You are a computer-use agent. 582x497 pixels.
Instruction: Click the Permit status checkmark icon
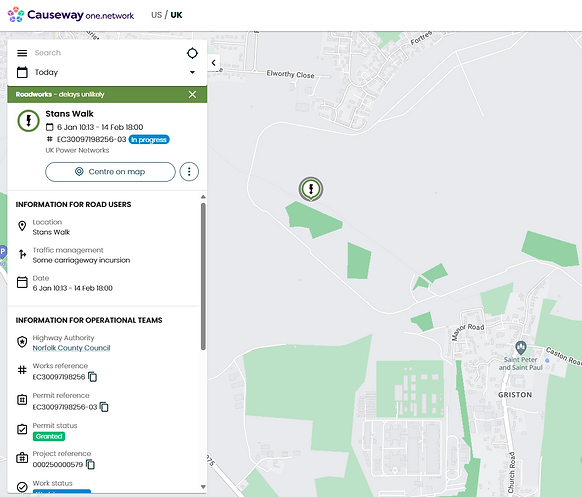[22, 429]
